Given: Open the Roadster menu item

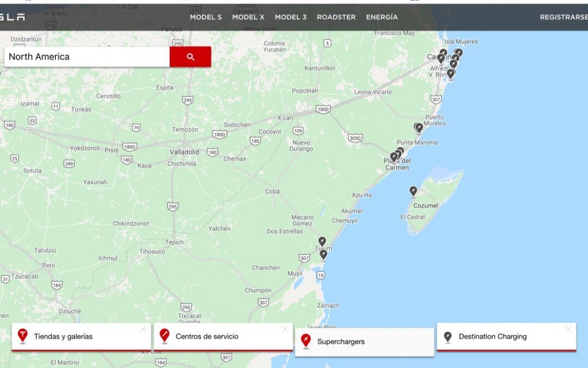Looking at the screenshot, I should click(336, 17).
